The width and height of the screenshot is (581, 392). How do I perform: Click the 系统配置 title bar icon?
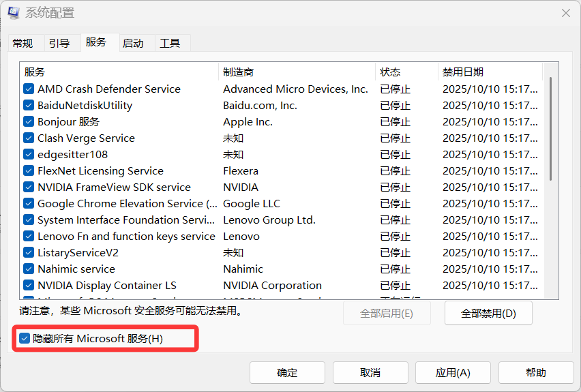pos(14,12)
